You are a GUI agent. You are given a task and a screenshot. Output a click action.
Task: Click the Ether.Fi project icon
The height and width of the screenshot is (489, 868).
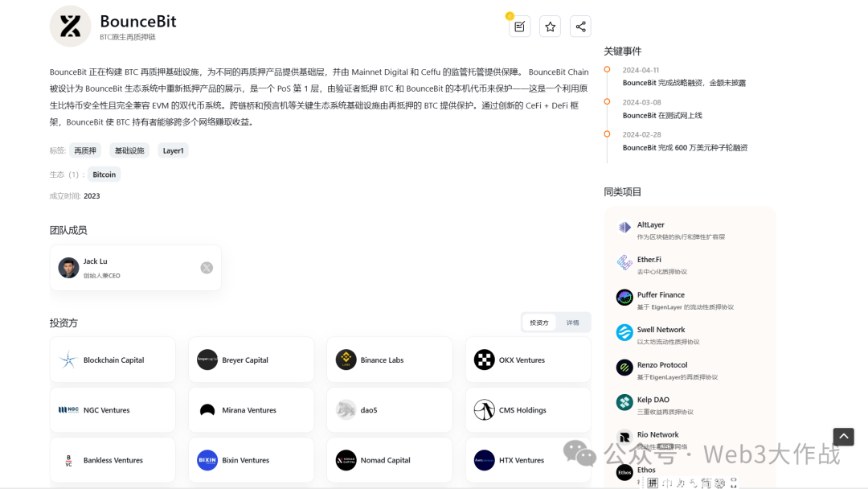[624, 262]
